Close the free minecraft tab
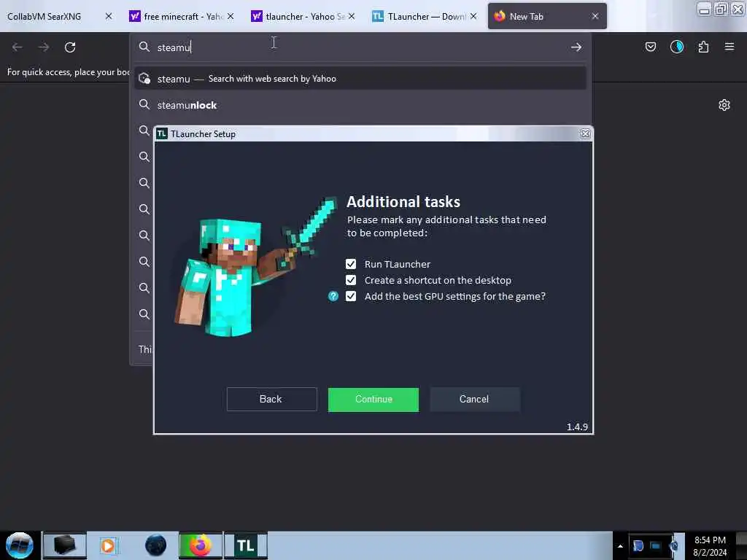Screen dimensions: 747x560 231,16
